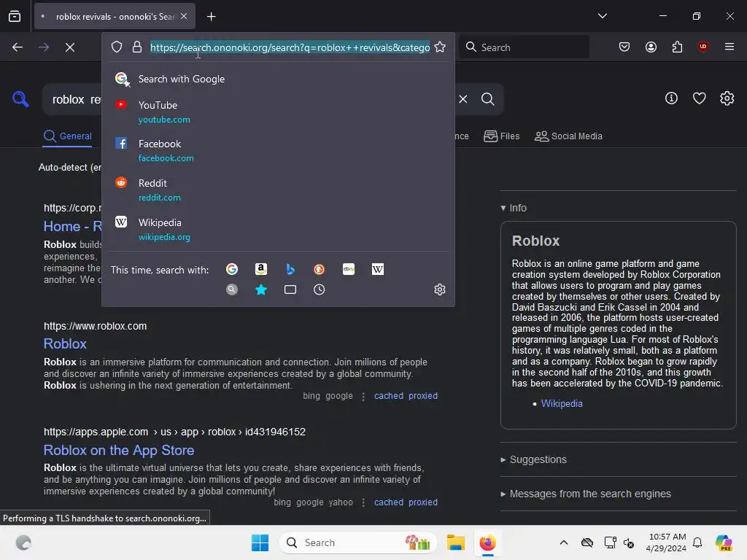Stop loading the page
Screen dimensions: 747x560
(x=70, y=47)
